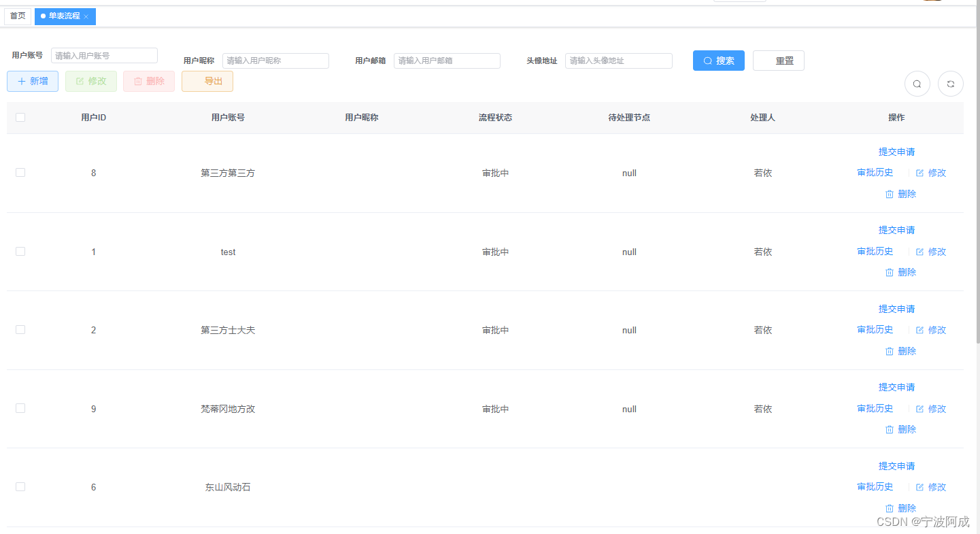Click the green 修改 toolbar button

tap(91, 81)
